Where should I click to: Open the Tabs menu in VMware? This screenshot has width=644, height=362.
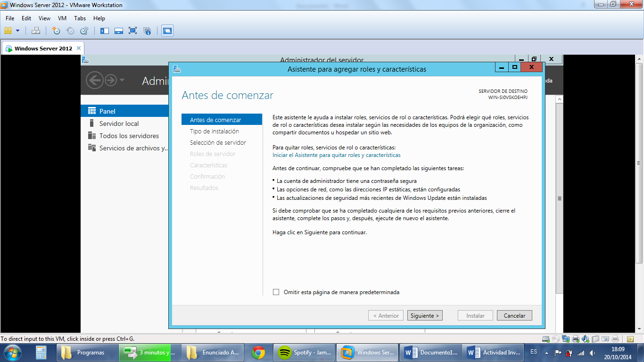coord(80,18)
